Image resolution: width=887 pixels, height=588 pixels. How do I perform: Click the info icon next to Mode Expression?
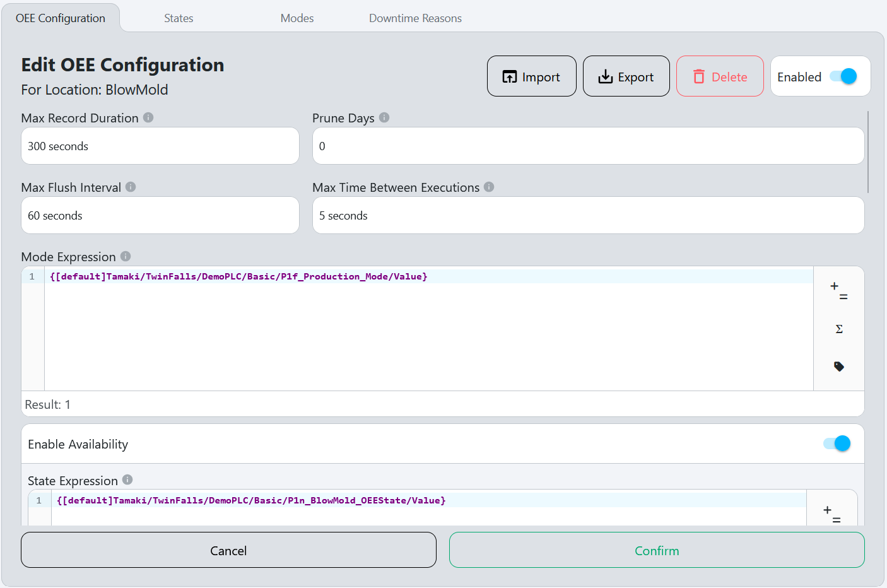point(125,256)
